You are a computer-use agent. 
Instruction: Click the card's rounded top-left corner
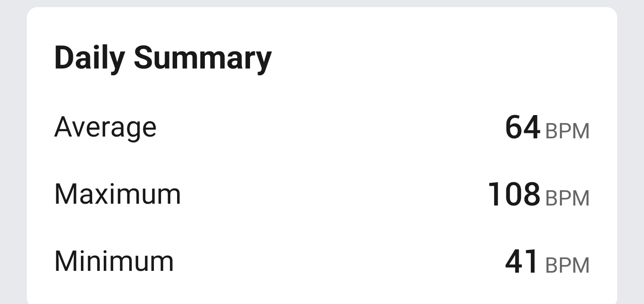[31, 12]
